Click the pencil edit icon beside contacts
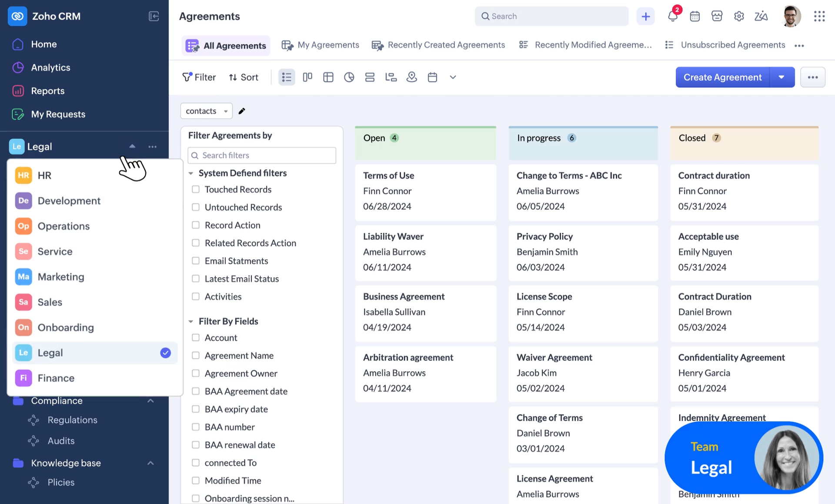The image size is (835, 504). [242, 111]
